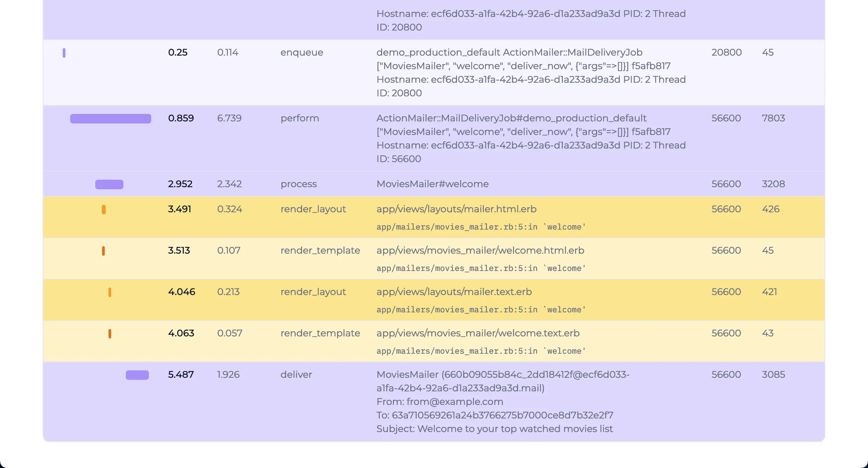Click the enqueue event name
Screen dimensions: 868x468
point(302,52)
